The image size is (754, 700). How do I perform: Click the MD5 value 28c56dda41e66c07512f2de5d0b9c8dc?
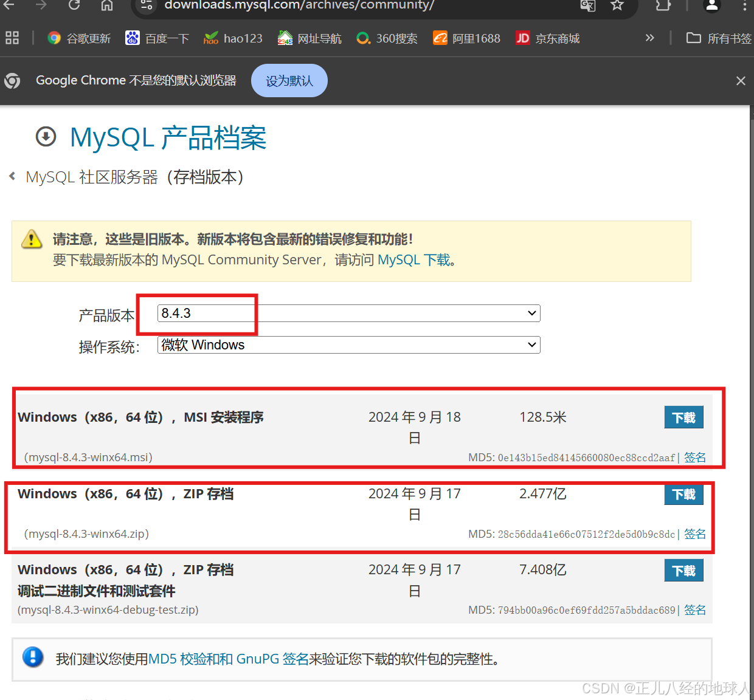click(x=586, y=534)
